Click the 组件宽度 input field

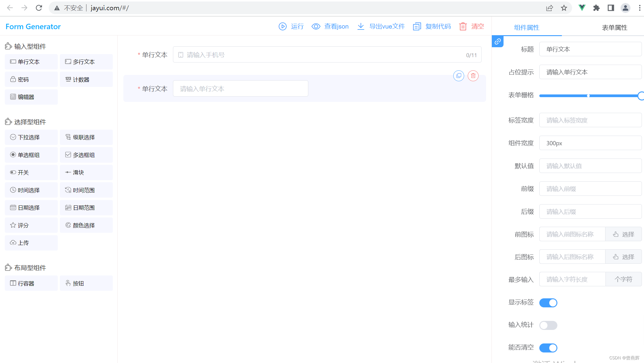tap(590, 143)
